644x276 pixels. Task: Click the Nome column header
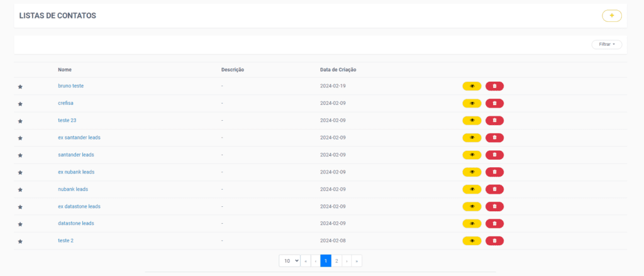coord(65,70)
